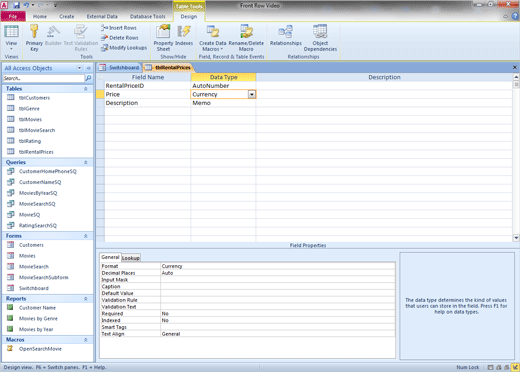
Task: Switch to Lookup tab in Field Properties
Action: (x=131, y=258)
